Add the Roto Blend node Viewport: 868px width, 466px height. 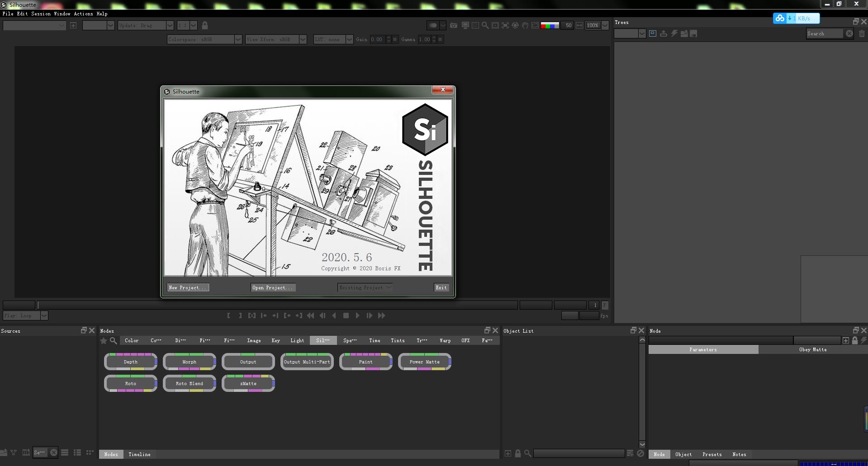click(190, 383)
